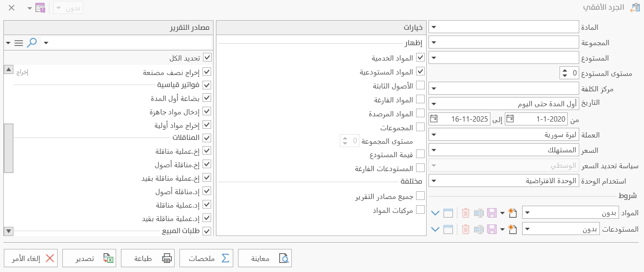Open the hamburger list menu in report sources

pyautogui.click(x=18, y=43)
